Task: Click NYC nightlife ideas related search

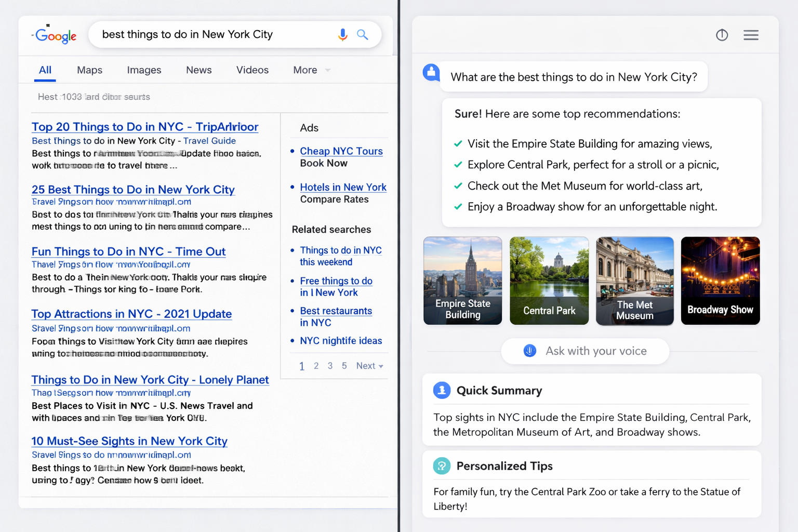Action: click(341, 341)
